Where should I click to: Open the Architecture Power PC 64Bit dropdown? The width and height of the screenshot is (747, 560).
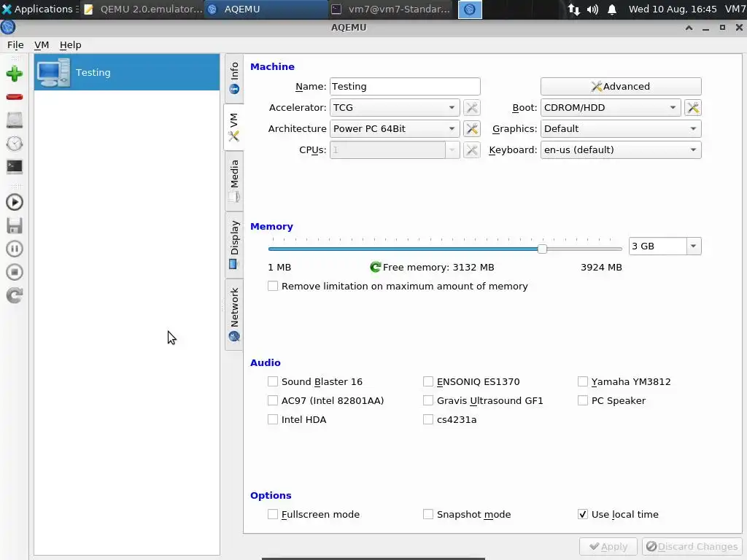point(395,128)
